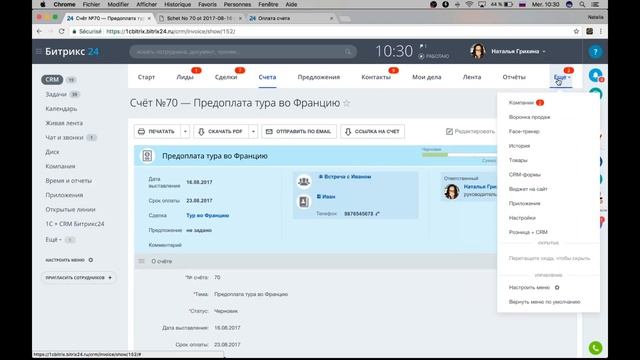Open Открытые линии in left sidebar
Viewport: 640px width, 360px height.
pyautogui.click(x=70, y=209)
